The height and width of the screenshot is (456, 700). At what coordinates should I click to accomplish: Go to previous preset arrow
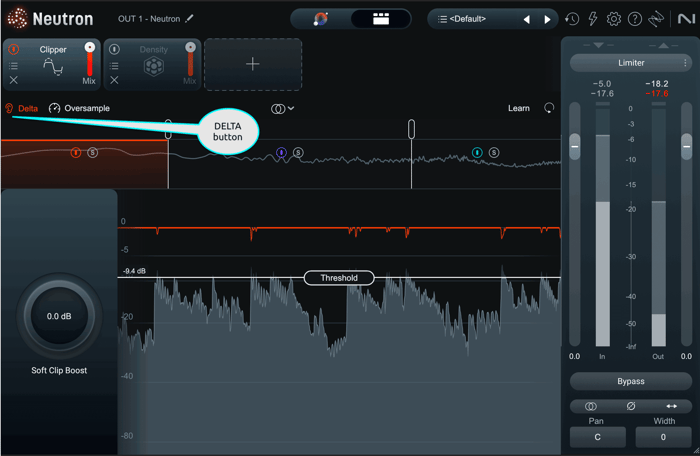527,19
